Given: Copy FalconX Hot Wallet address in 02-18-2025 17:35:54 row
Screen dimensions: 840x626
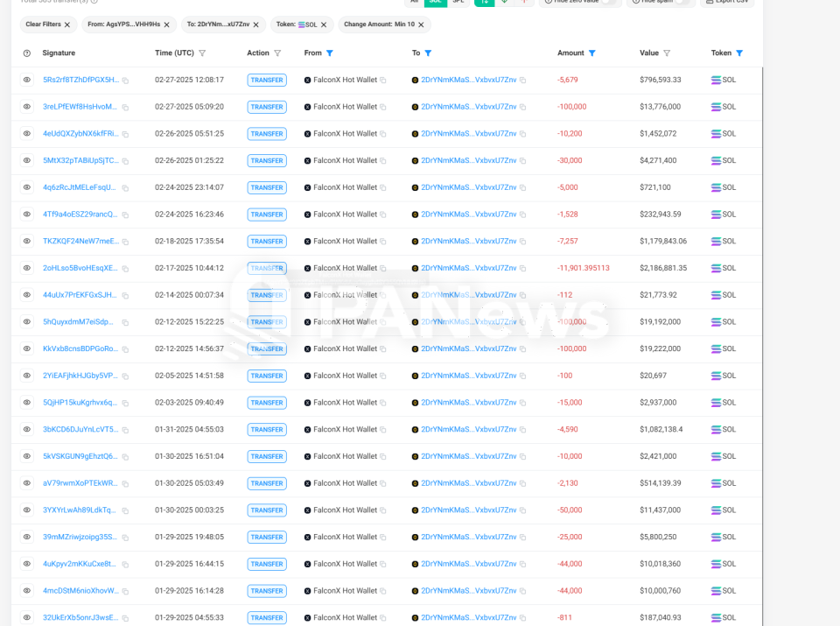Looking at the screenshot, I should pos(383,241).
